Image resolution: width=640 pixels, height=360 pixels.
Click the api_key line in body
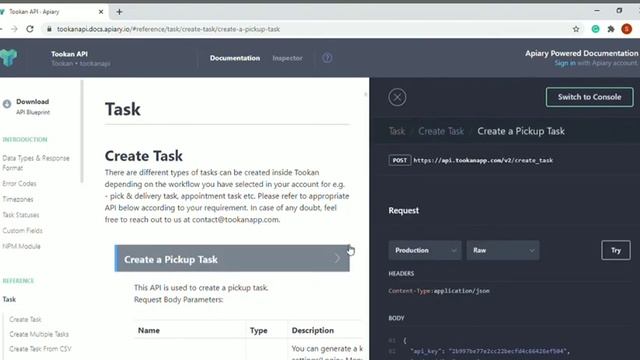coord(489,351)
